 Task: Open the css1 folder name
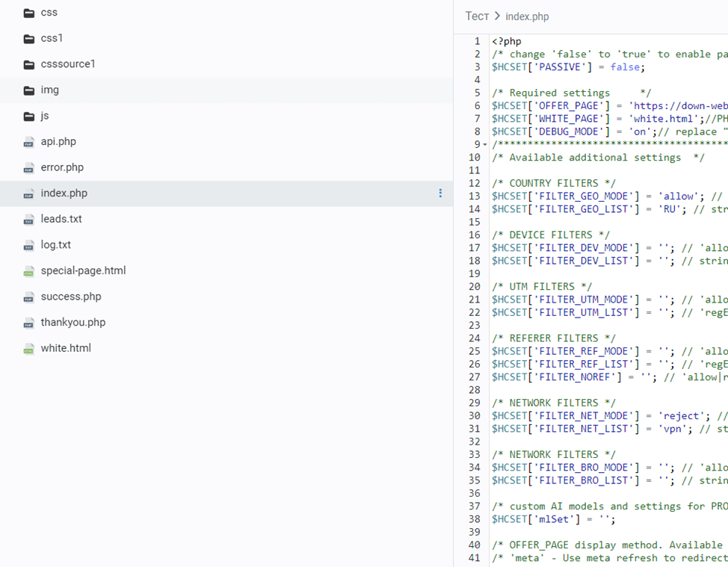52,38
